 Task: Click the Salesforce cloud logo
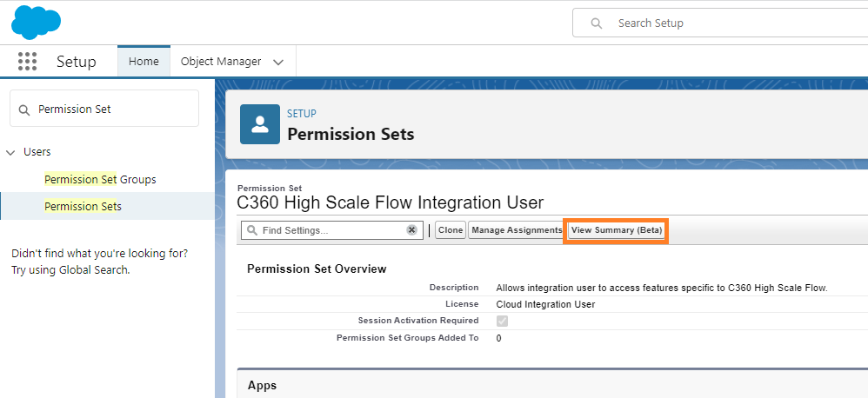coord(36,22)
